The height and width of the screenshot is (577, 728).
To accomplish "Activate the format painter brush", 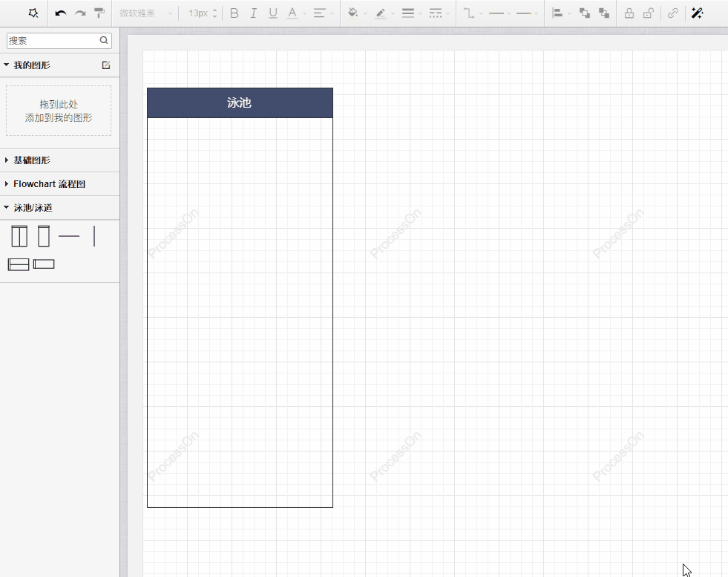I will (99, 13).
